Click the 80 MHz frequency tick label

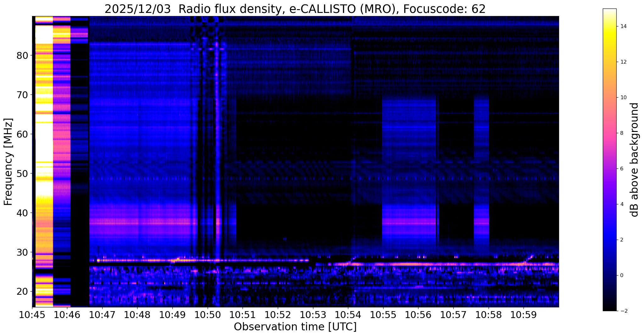22,55
